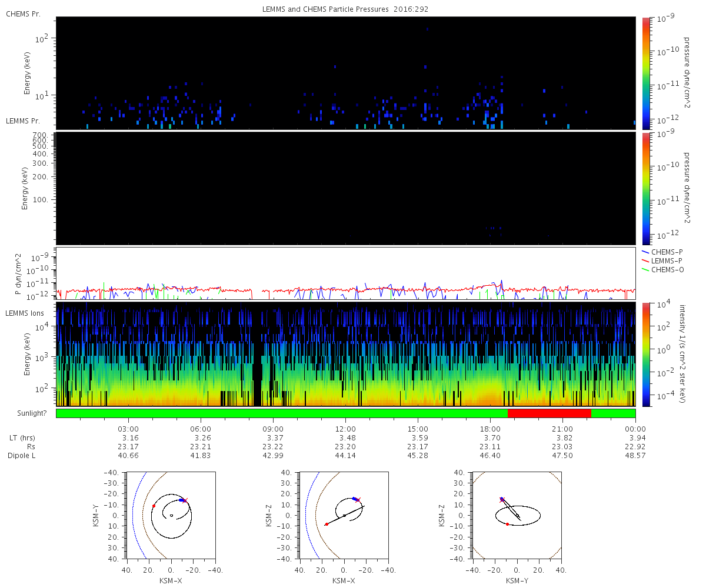Click the red marker in KSM-Y/KSM-Z orbit plot

tap(507, 524)
